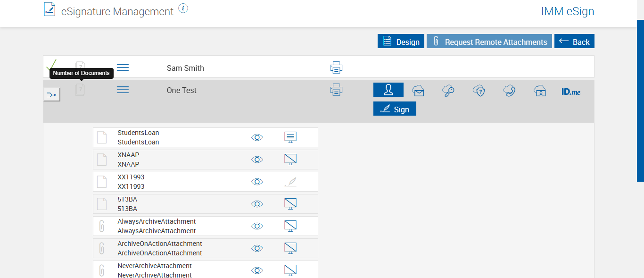
Task: Click the info icon beside eSignature Management
Action: (x=183, y=8)
